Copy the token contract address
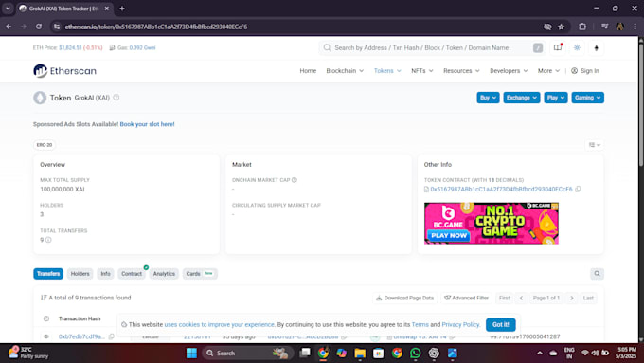 (578, 190)
